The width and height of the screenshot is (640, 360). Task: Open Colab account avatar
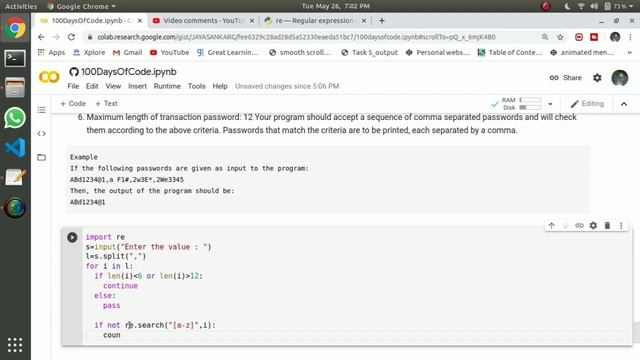click(x=620, y=78)
